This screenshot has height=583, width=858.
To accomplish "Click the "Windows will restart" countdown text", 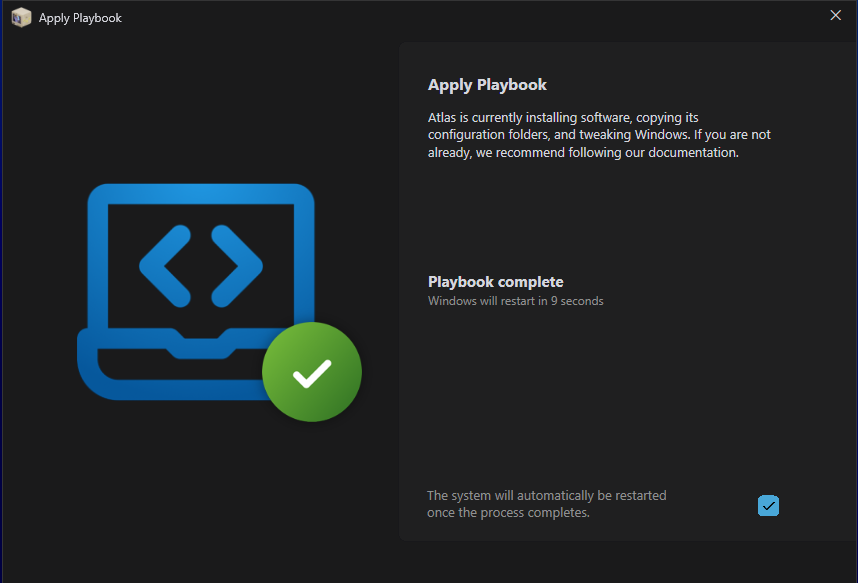I will (x=515, y=301).
